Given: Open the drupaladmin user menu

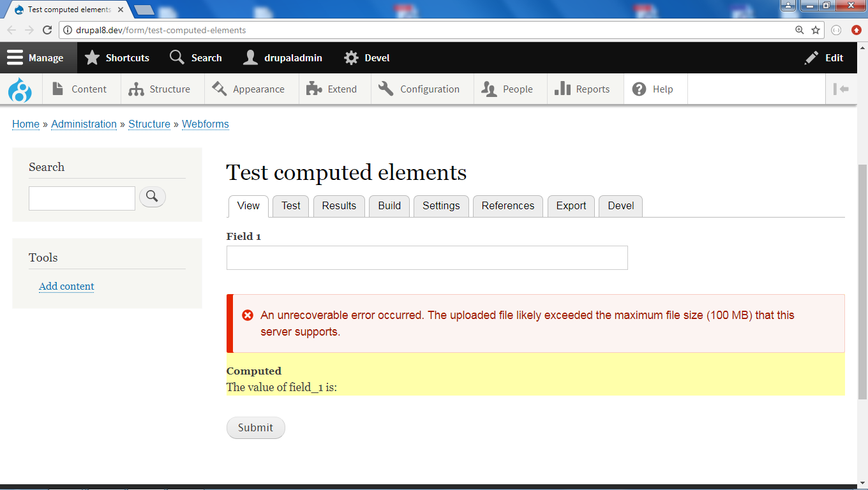Looking at the screenshot, I should coord(250,57).
